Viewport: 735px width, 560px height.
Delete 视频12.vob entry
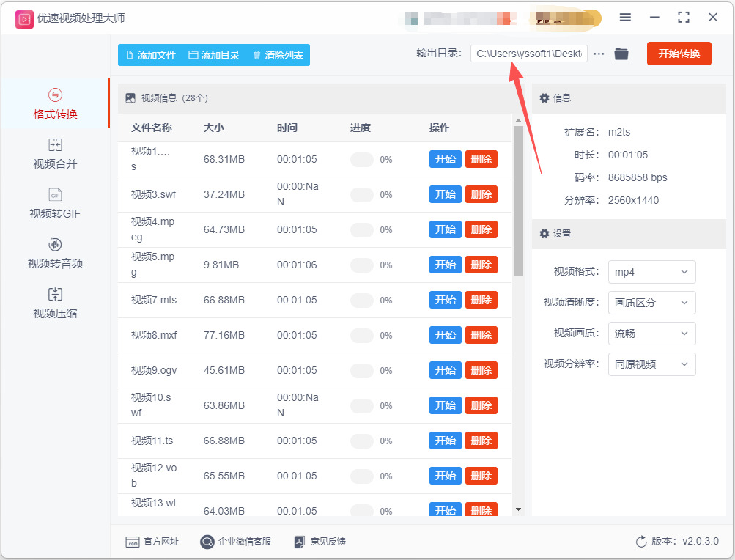point(481,476)
